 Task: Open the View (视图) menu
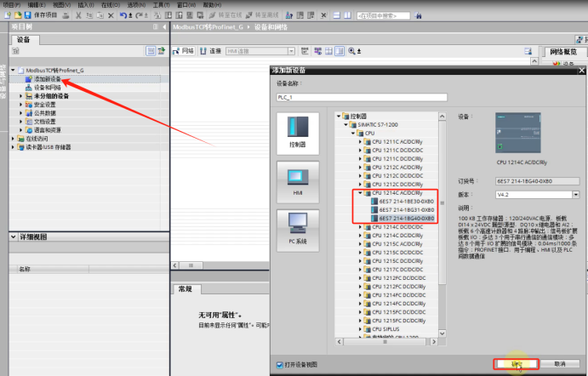coord(61,5)
